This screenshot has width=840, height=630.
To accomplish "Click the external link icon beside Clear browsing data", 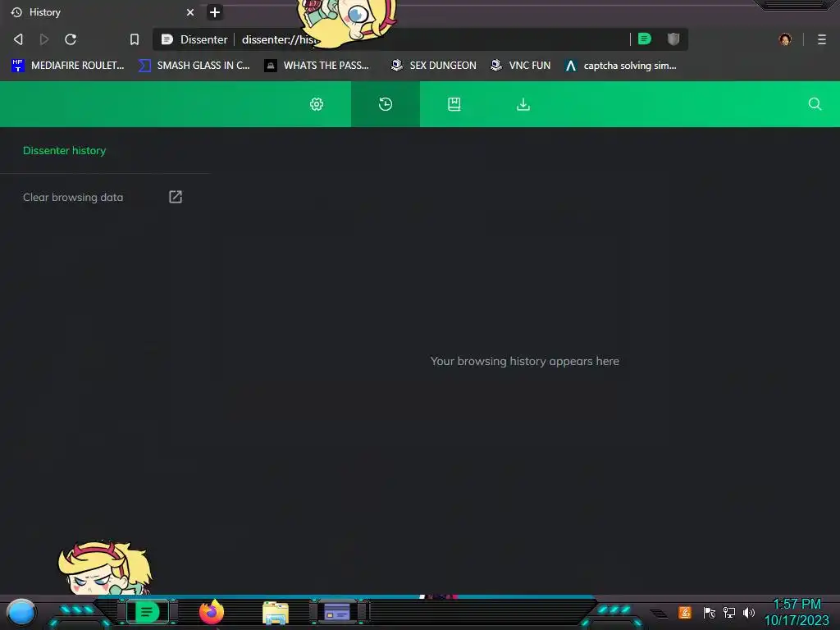I will click(x=176, y=197).
